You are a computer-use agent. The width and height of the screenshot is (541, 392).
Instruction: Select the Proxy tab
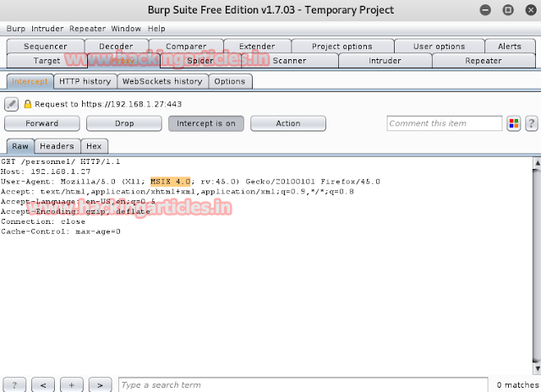pyautogui.click(x=123, y=61)
